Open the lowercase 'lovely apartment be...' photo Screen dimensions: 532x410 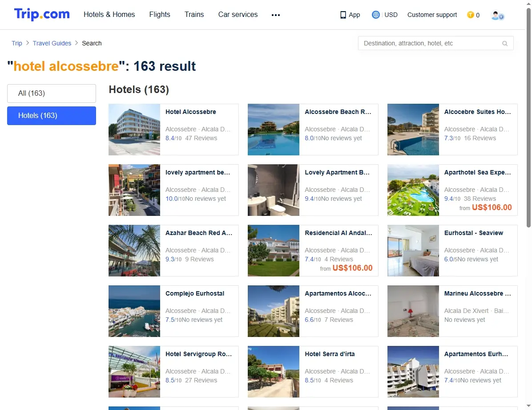pyautogui.click(x=134, y=190)
